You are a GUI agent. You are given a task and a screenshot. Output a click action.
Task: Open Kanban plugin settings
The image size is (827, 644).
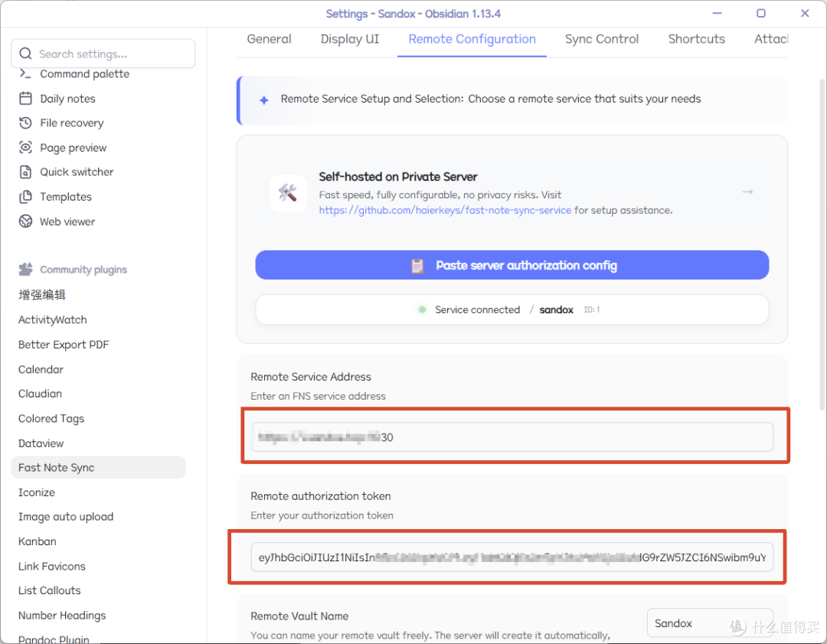pos(37,541)
